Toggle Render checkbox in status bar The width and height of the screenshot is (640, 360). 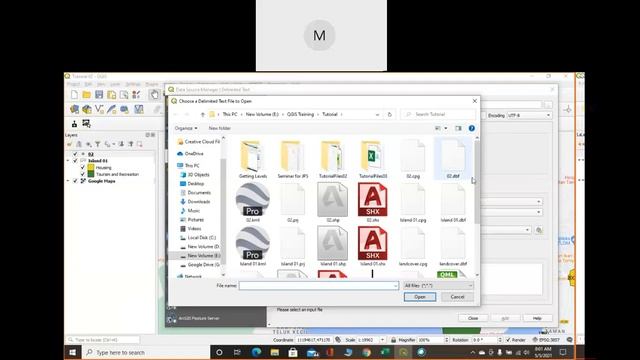509,340
